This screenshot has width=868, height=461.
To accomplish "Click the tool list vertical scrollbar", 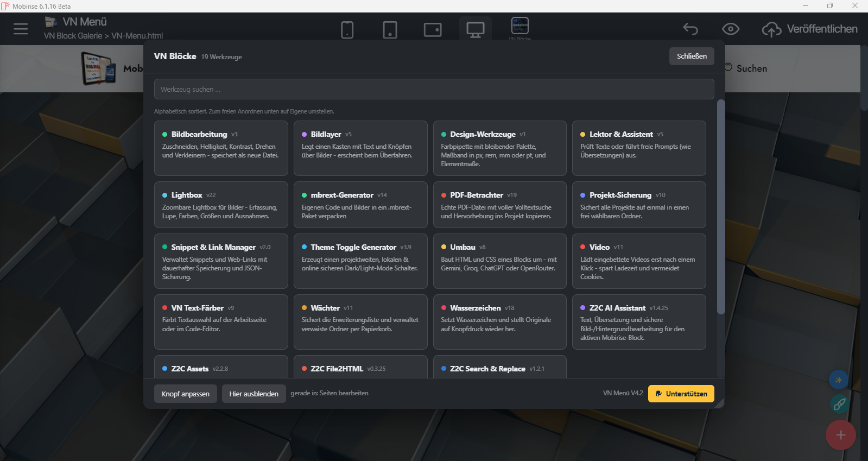I will tap(721, 206).
